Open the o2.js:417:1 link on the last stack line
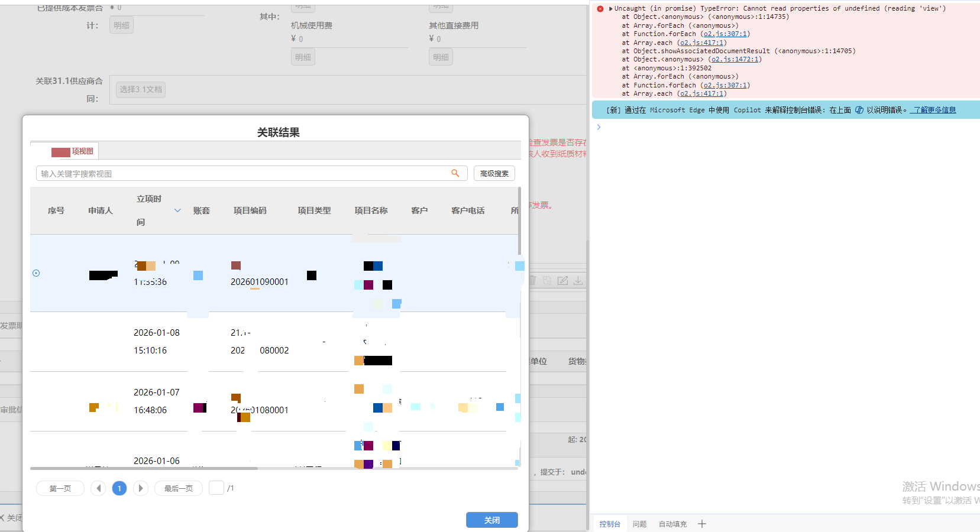 (702, 94)
